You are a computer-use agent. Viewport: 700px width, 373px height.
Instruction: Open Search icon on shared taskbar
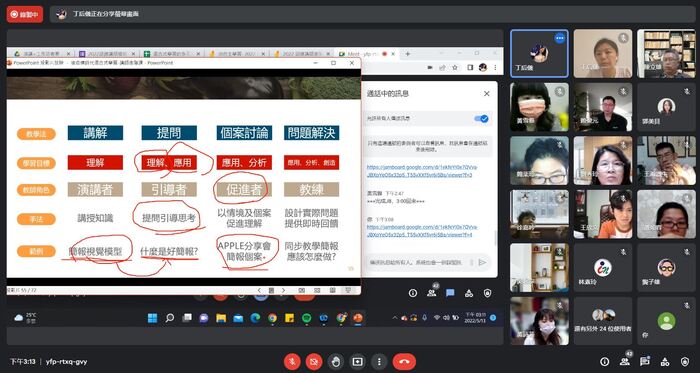tap(170, 318)
